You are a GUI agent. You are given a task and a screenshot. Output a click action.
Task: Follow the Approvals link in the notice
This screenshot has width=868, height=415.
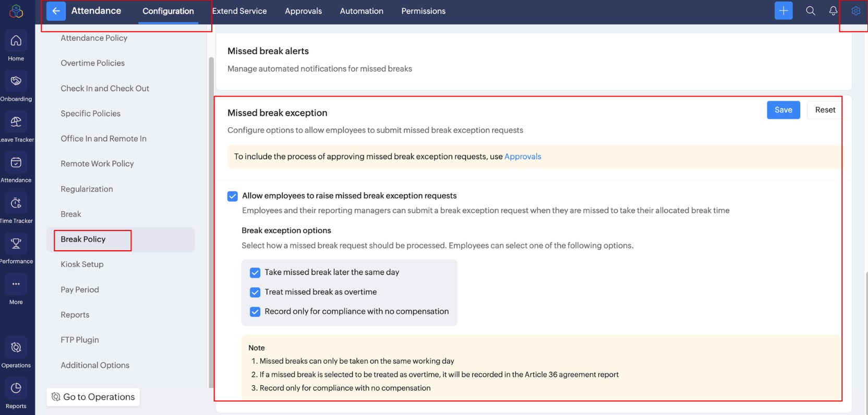point(522,156)
